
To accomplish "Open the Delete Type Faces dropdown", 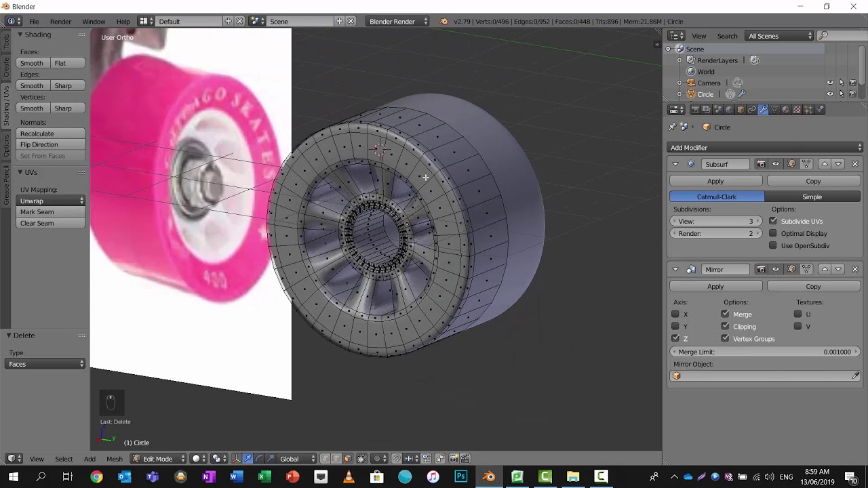I will (x=46, y=364).
